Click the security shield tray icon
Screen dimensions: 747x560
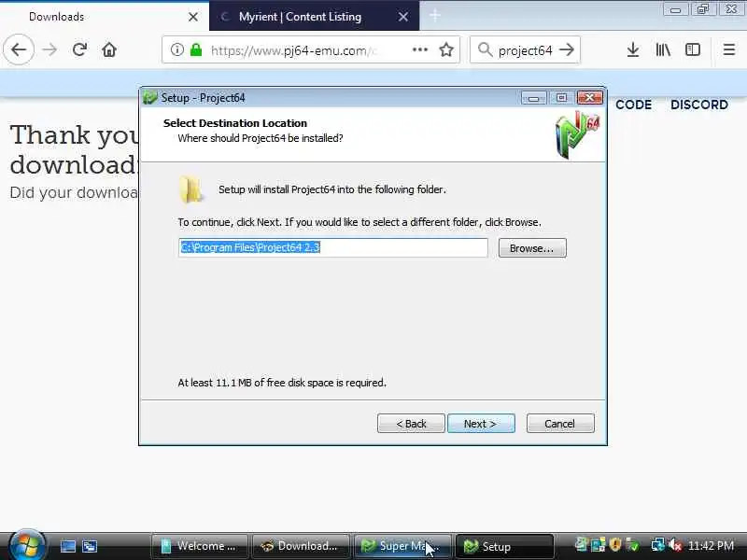click(x=615, y=544)
